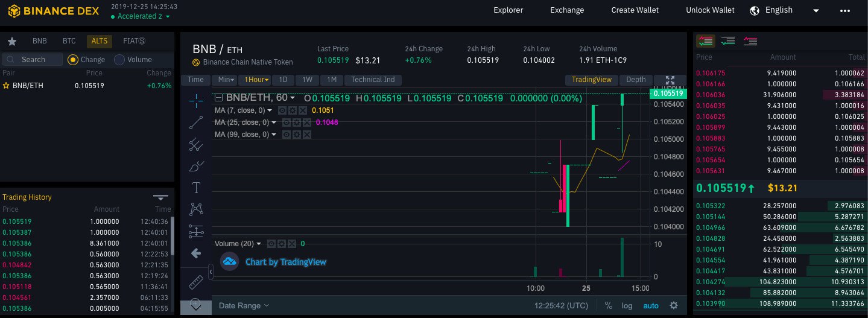Expand Volume (20) dropdown arrow

[x=259, y=244]
